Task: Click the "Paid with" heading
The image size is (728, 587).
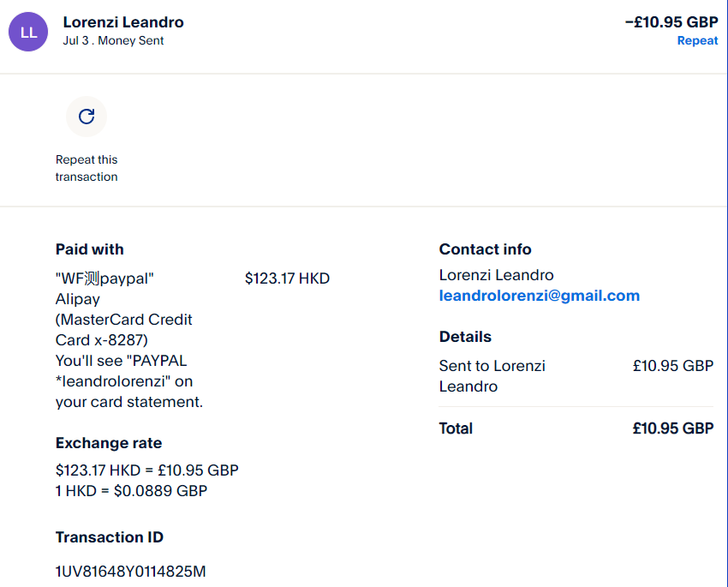Action: pos(89,249)
